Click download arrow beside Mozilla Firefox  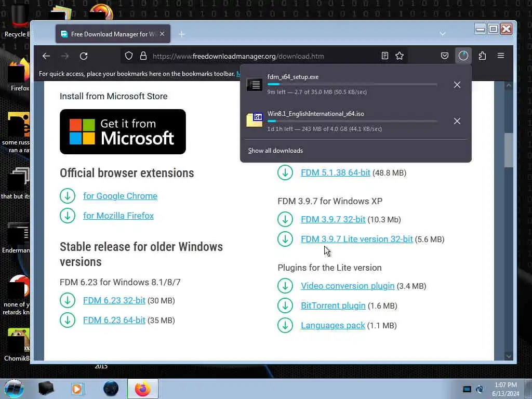click(x=68, y=216)
